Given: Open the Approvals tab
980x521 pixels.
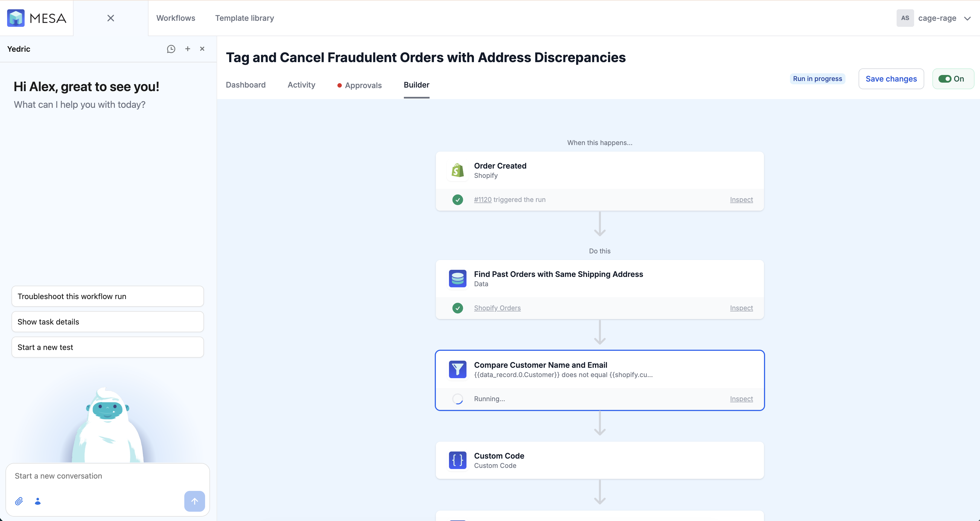Looking at the screenshot, I should coord(360,85).
